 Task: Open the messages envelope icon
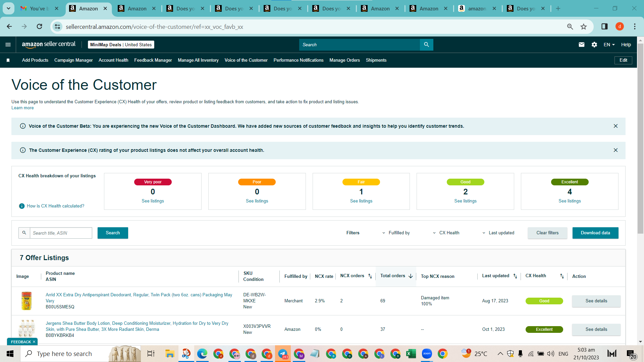582,45
